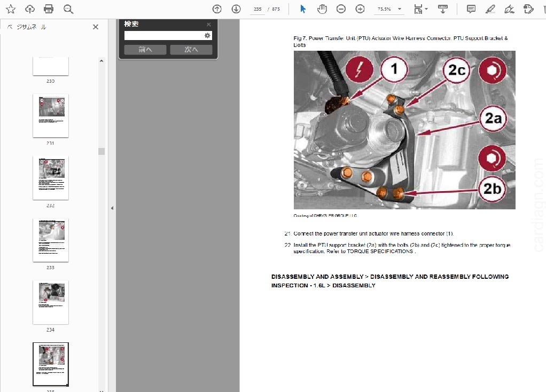Open the sign document tool

pos(510,9)
